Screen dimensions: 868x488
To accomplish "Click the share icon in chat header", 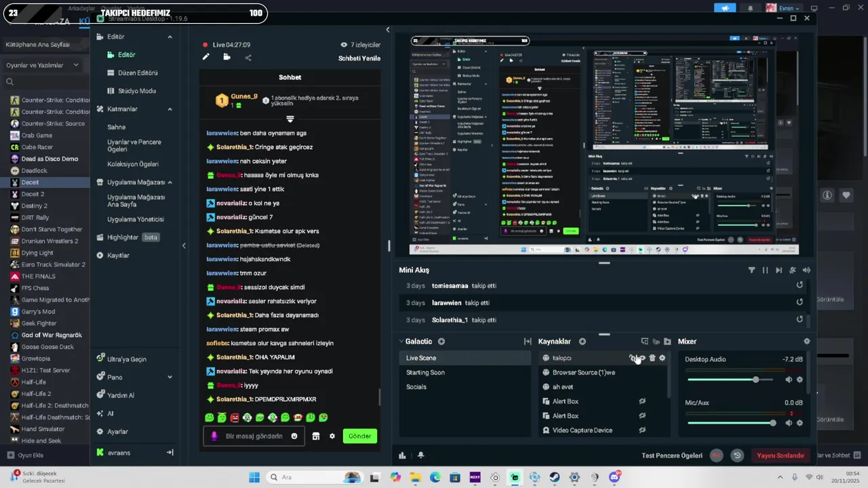I will pyautogui.click(x=248, y=58).
